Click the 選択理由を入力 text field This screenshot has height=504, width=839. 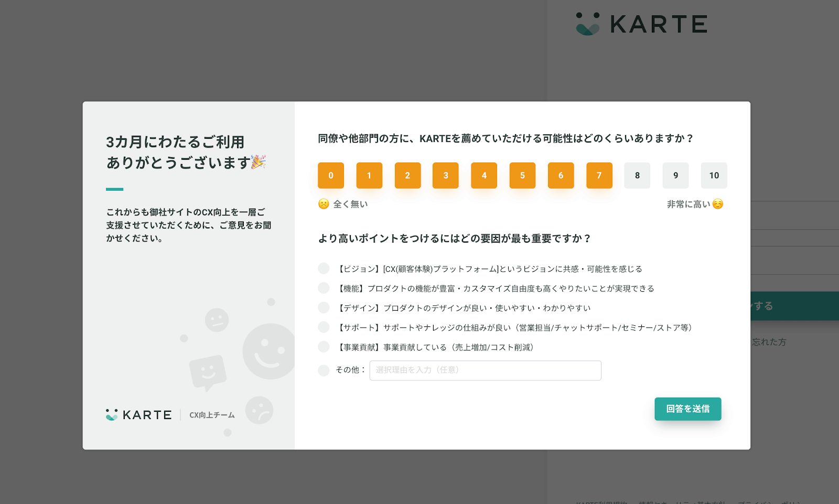[486, 370]
